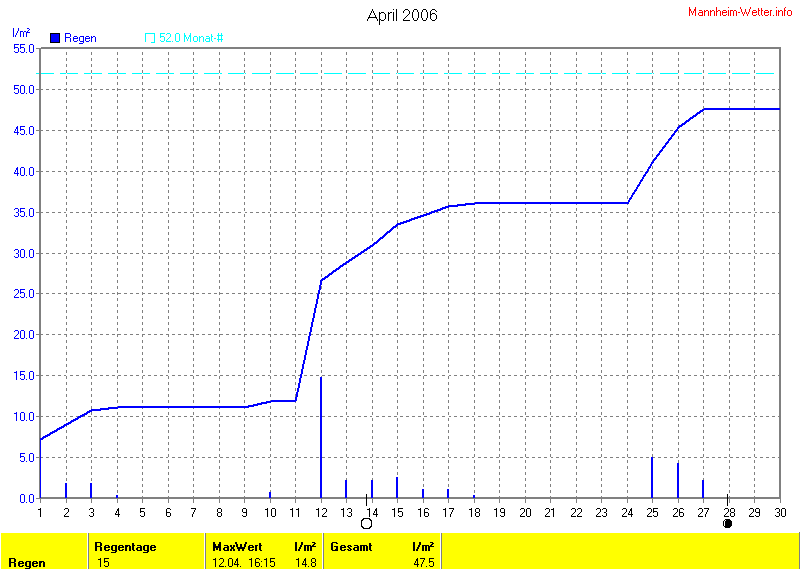
Task: Click the day 30 label on x-axis
Action: click(780, 512)
